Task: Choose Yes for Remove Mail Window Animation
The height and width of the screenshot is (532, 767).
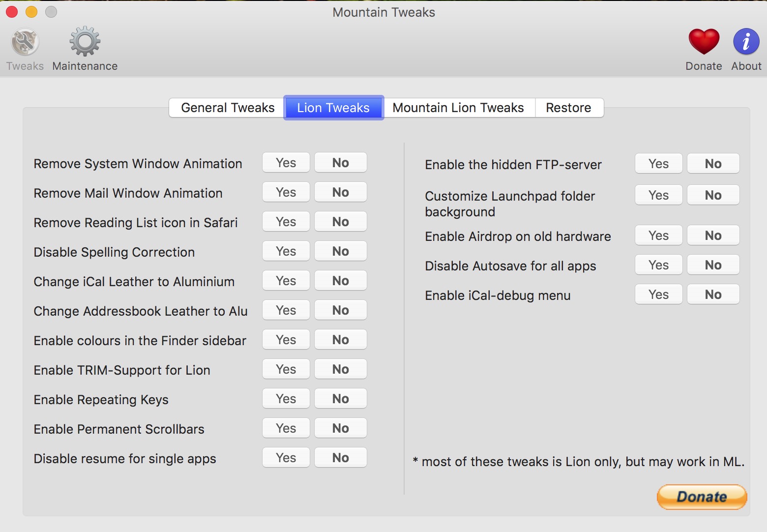Action: pyautogui.click(x=286, y=192)
